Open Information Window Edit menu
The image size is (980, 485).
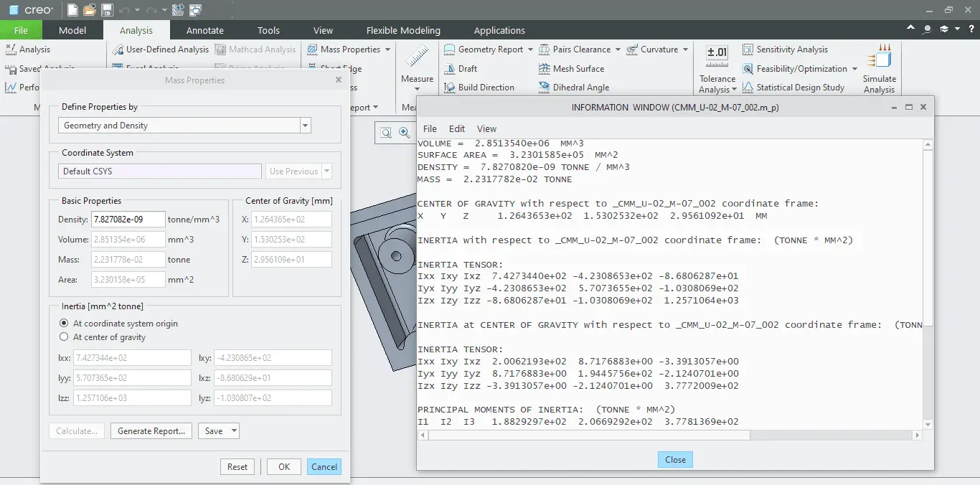pos(457,129)
